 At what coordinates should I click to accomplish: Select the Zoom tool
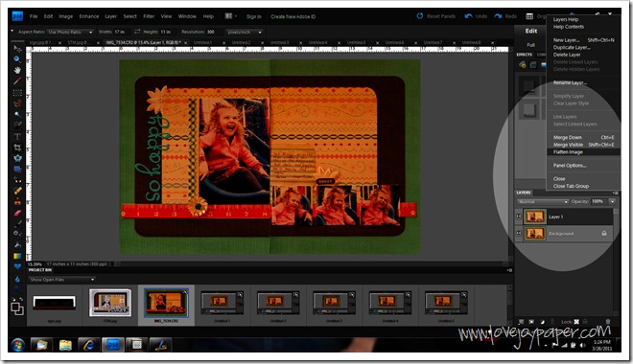pos(17,59)
